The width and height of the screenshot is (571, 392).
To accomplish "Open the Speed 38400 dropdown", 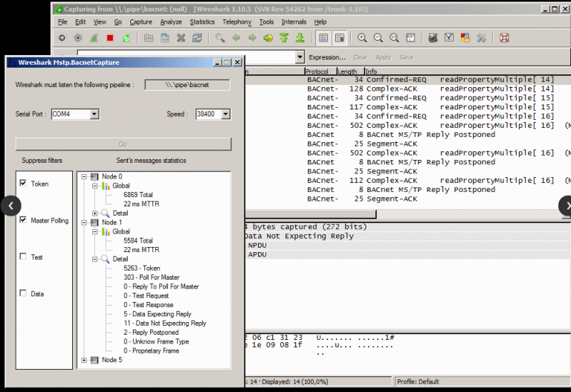I will coord(226,114).
